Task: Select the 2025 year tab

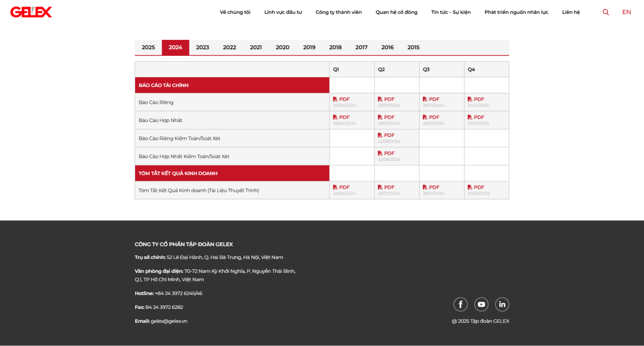Action: tap(148, 47)
